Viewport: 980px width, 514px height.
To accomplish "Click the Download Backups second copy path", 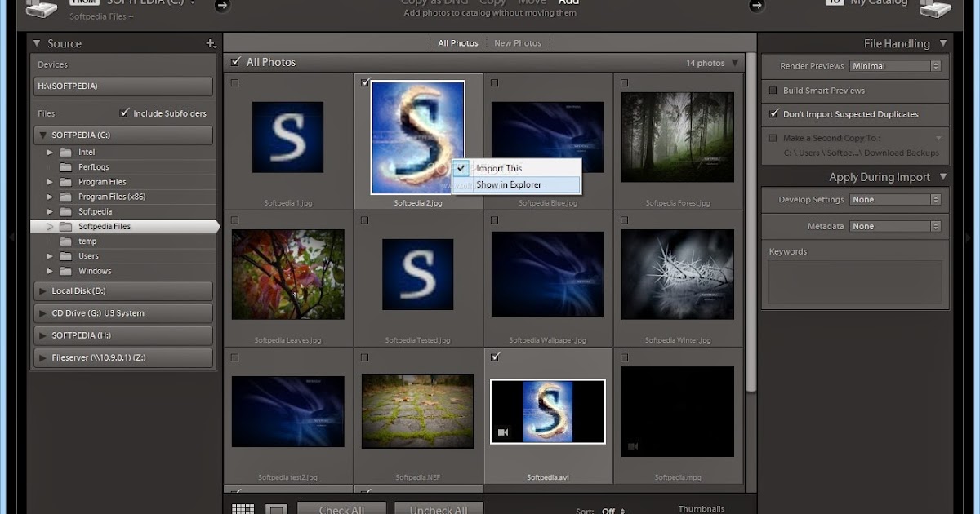I will [x=862, y=153].
